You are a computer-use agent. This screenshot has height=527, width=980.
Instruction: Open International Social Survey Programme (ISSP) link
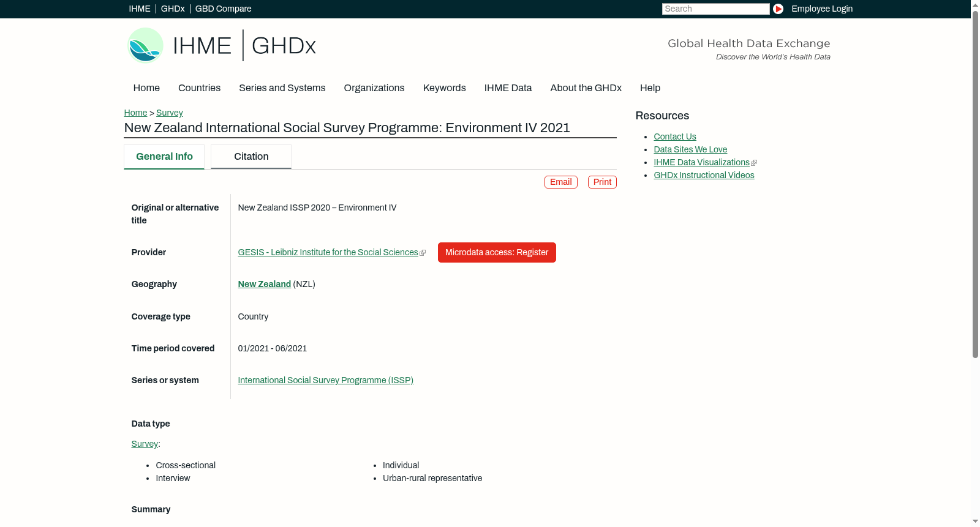point(326,380)
